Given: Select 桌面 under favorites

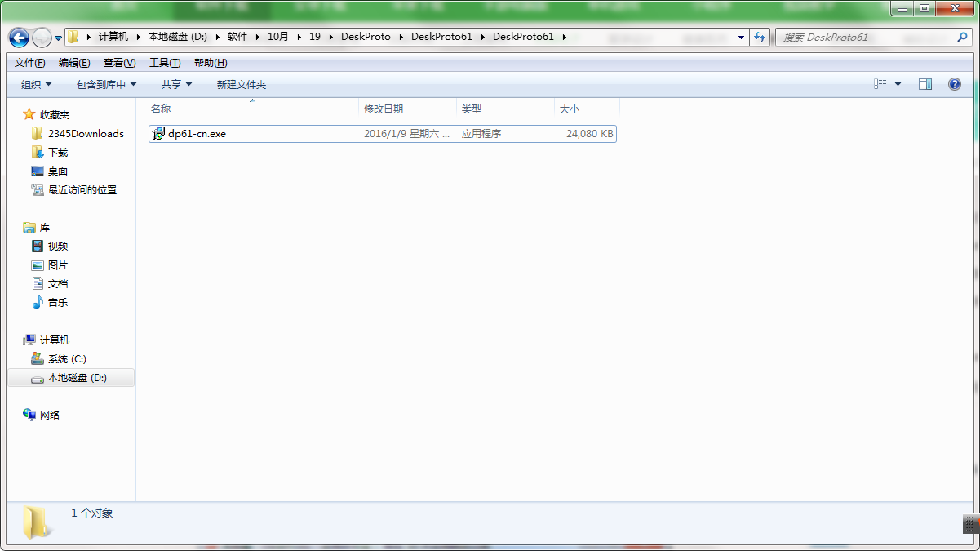Looking at the screenshot, I should [x=56, y=171].
